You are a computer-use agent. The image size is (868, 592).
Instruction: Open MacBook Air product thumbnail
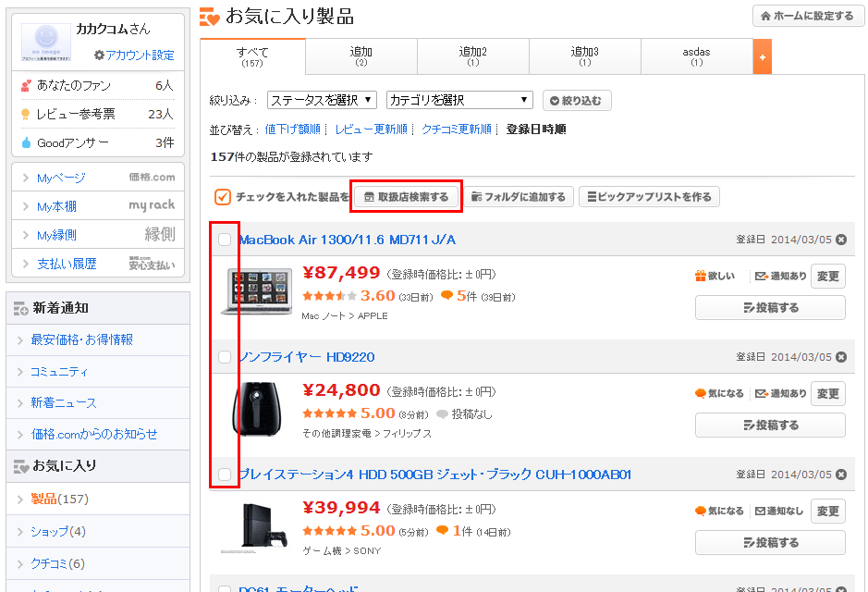click(257, 292)
